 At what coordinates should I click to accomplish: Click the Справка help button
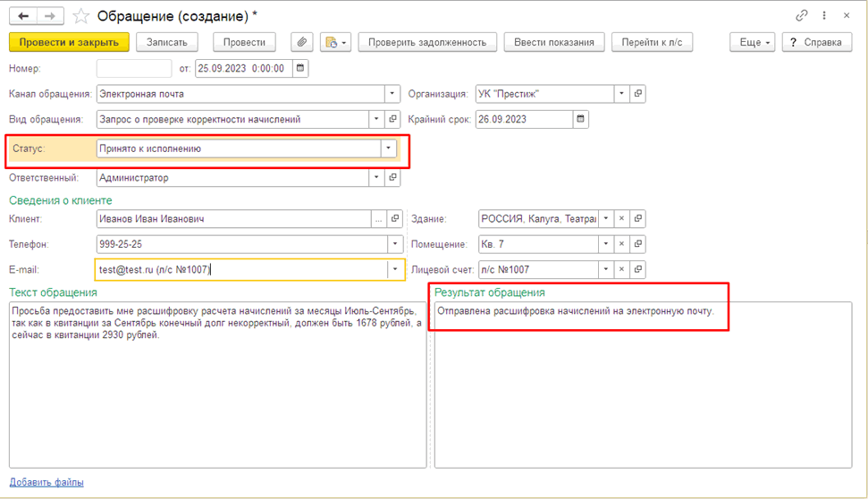(815, 42)
